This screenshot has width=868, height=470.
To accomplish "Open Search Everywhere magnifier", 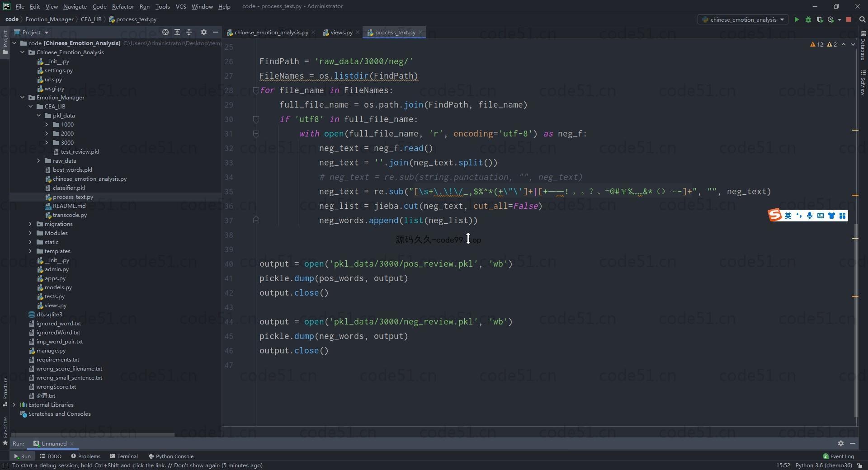I will click(862, 19).
